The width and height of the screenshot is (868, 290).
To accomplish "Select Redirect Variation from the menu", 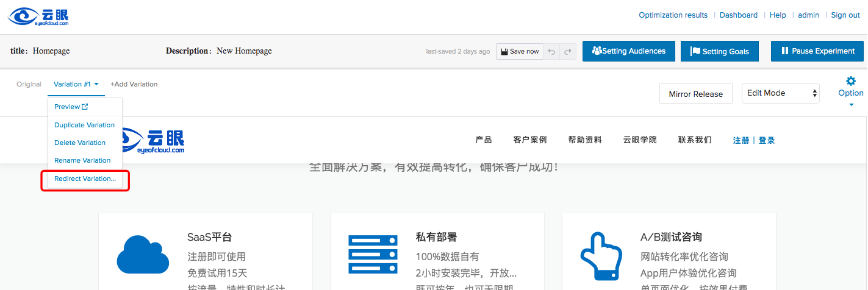I will (x=85, y=179).
